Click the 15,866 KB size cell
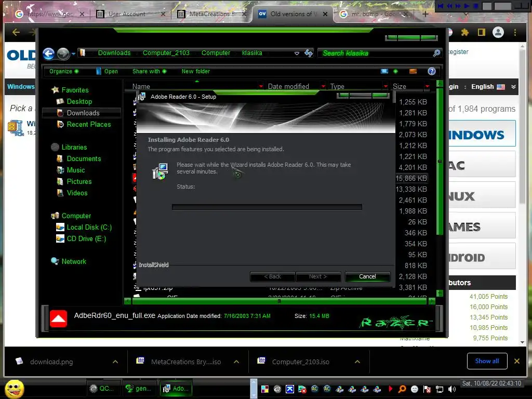This screenshot has height=399, width=532. click(413, 179)
